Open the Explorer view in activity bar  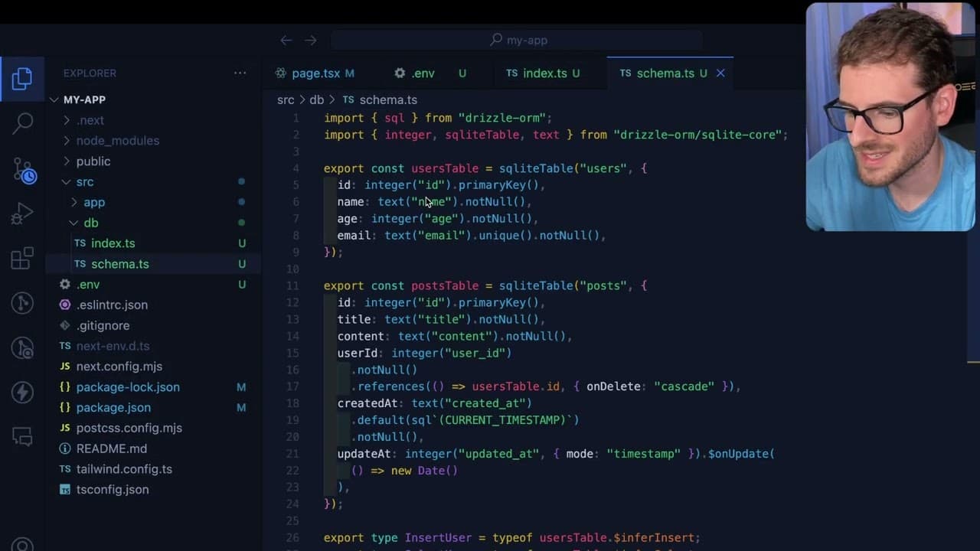pos(22,78)
